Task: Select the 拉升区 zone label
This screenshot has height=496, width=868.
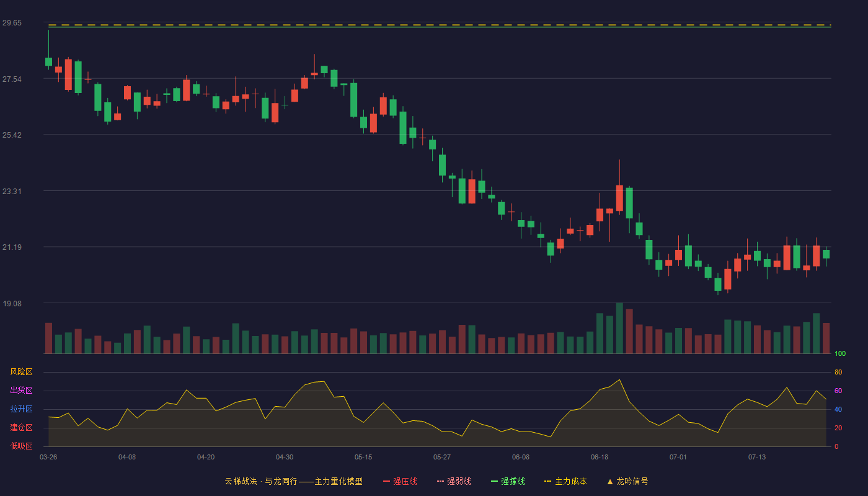Action: [x=21, y=409]
